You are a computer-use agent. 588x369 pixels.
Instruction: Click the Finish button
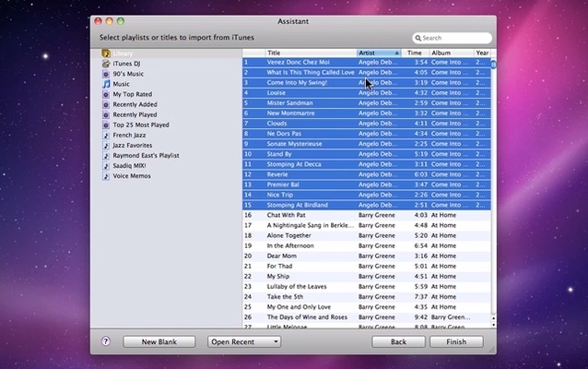456,341
